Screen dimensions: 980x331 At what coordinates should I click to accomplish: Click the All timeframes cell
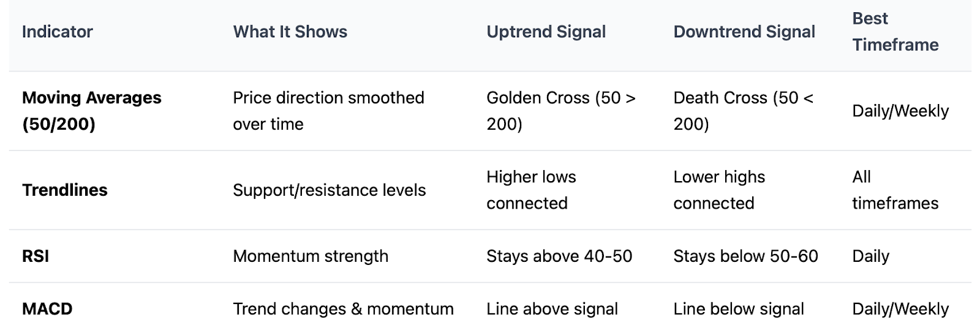[x=895, y=190]
